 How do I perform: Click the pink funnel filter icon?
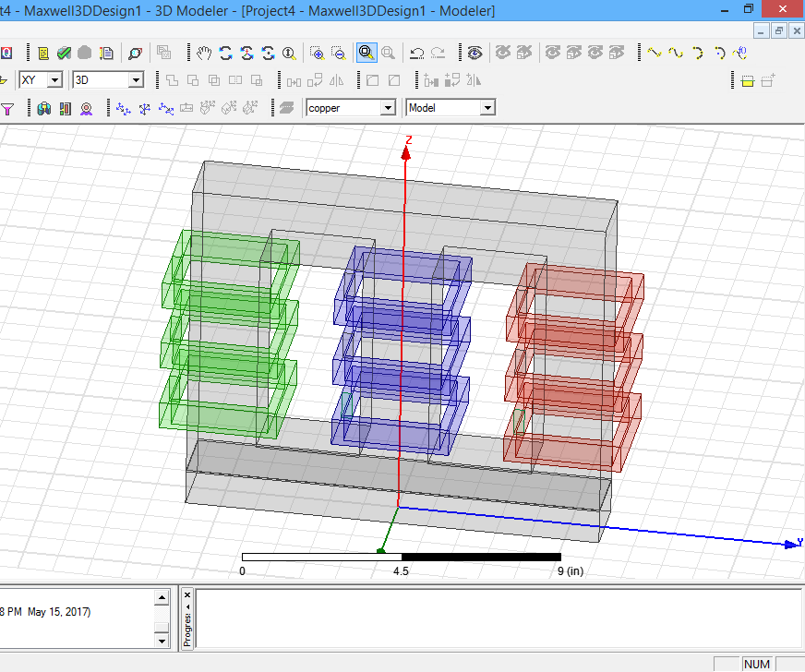(7, 109)
